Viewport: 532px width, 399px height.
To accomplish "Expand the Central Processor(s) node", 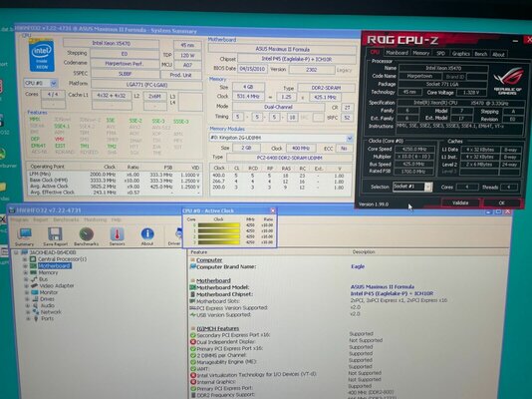I will [x=25, y=259].
